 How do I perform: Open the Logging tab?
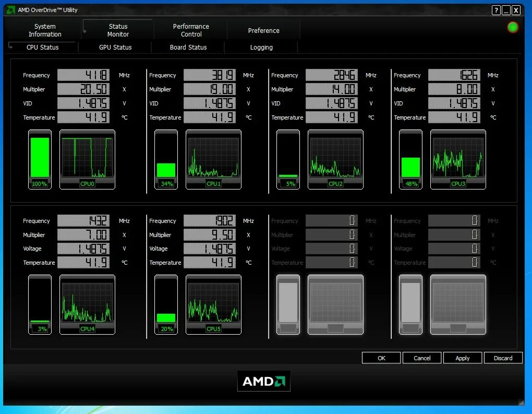261,47
